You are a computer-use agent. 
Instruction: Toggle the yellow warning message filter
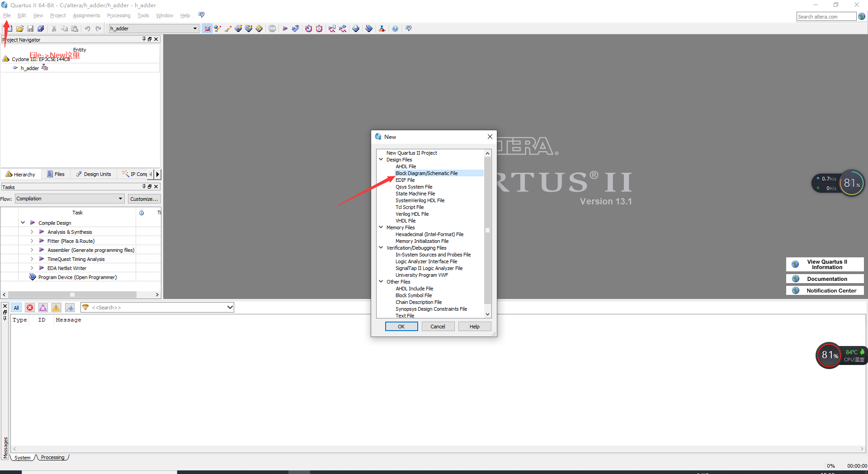56,308
